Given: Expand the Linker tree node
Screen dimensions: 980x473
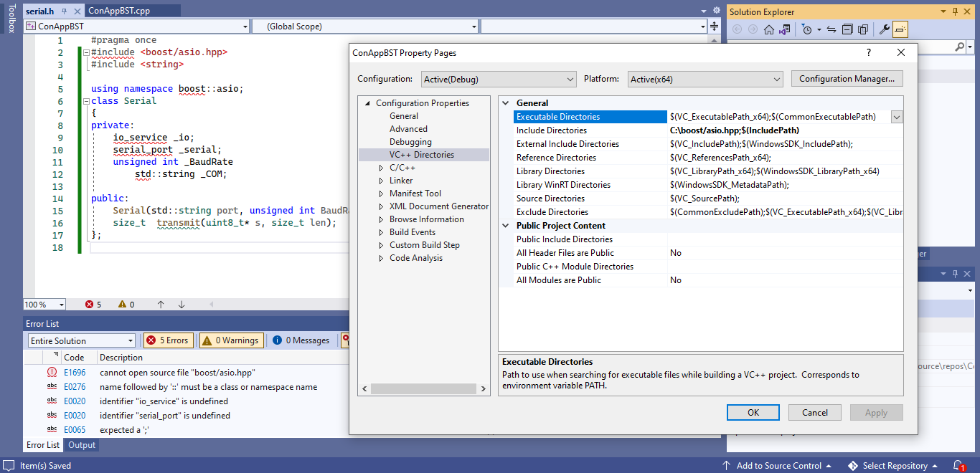Looking at the screenshot, I should click(x=382, y=181).
